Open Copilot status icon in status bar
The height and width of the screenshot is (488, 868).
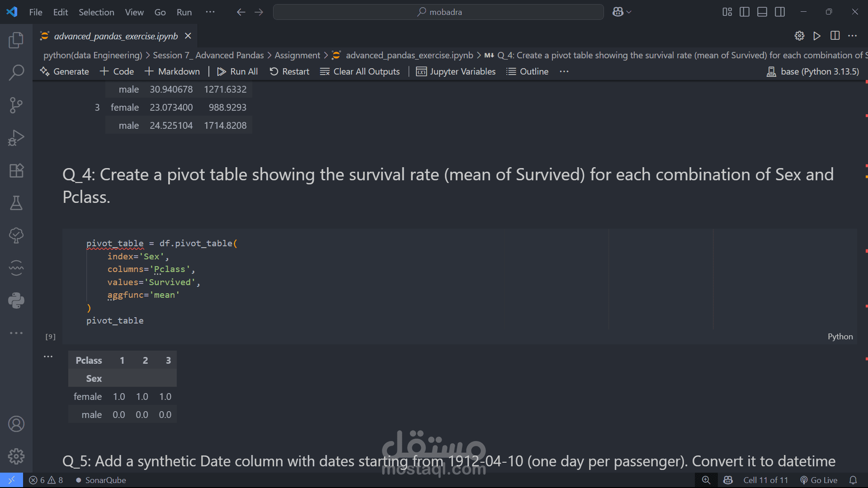728,480
